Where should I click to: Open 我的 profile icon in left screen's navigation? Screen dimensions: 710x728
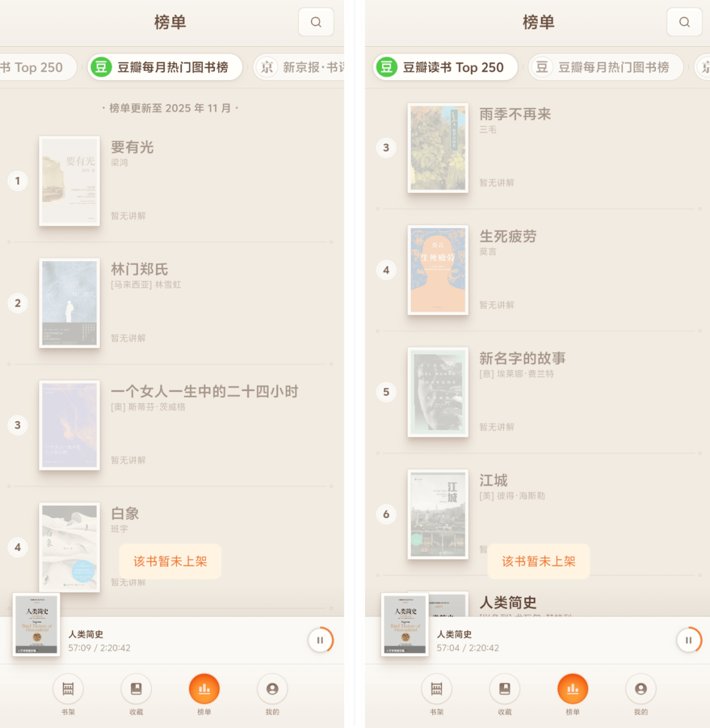272,689
